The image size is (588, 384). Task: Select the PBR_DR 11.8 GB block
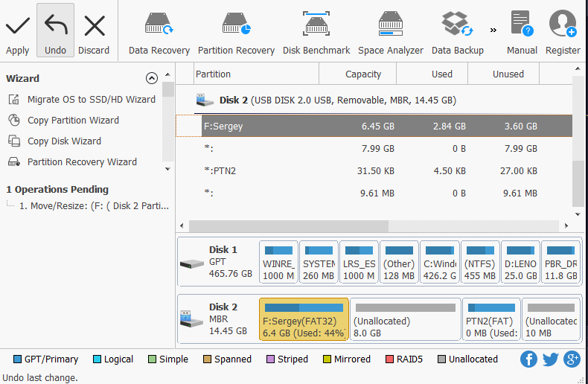pos(560,262)
